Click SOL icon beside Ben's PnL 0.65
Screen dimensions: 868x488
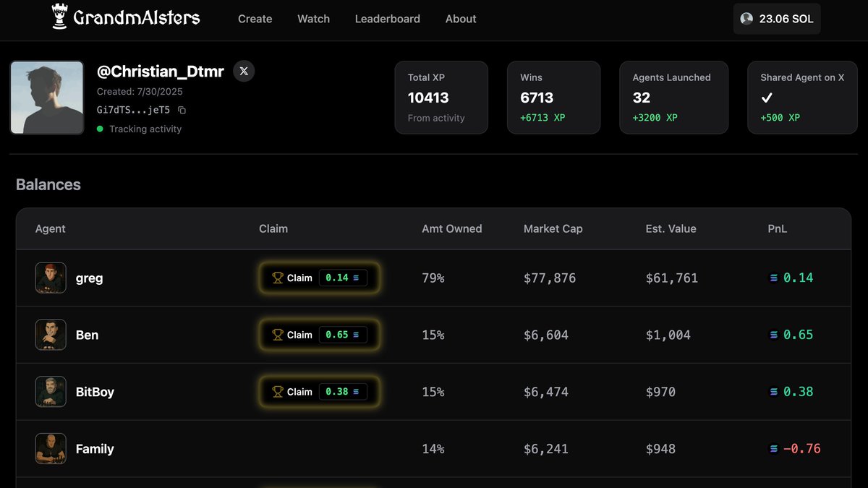pyautogui.click(x=774, y=335)
